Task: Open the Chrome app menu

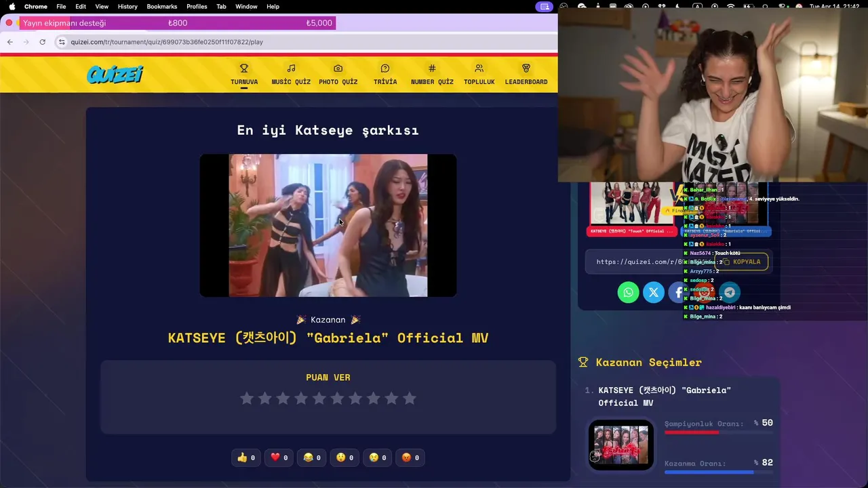Action: point(36,6)
